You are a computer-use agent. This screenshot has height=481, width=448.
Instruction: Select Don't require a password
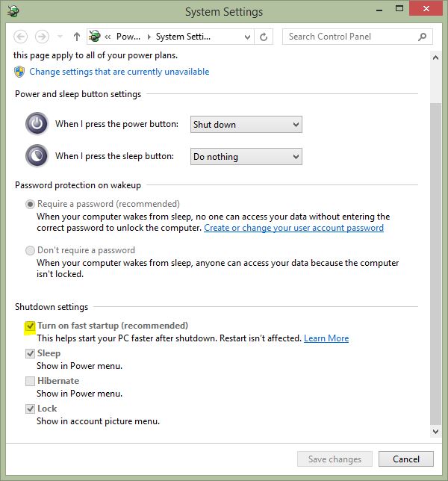(30, 250)
